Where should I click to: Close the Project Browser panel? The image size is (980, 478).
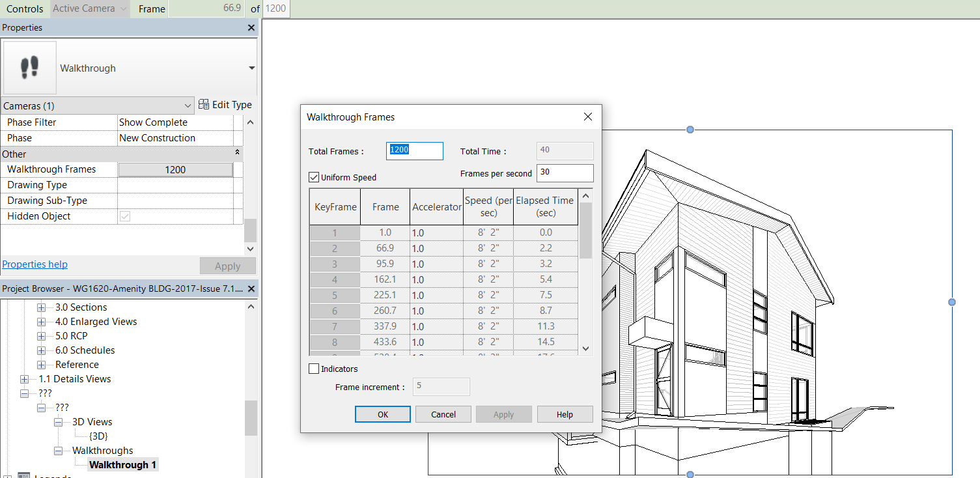(251, 288)
